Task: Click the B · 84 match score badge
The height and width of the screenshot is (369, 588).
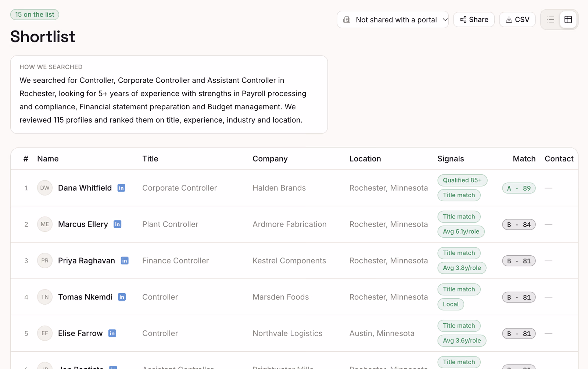Action: pyautogui.click(x=519, y=224)
